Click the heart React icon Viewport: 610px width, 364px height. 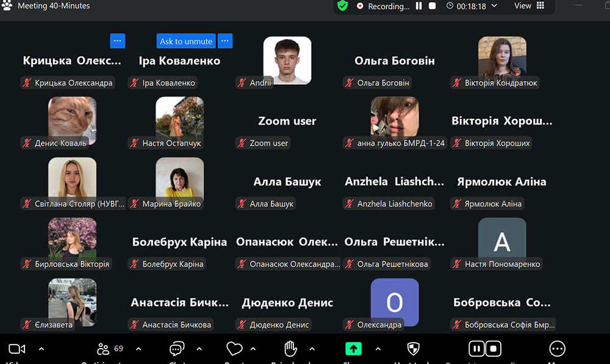[234, 349]
